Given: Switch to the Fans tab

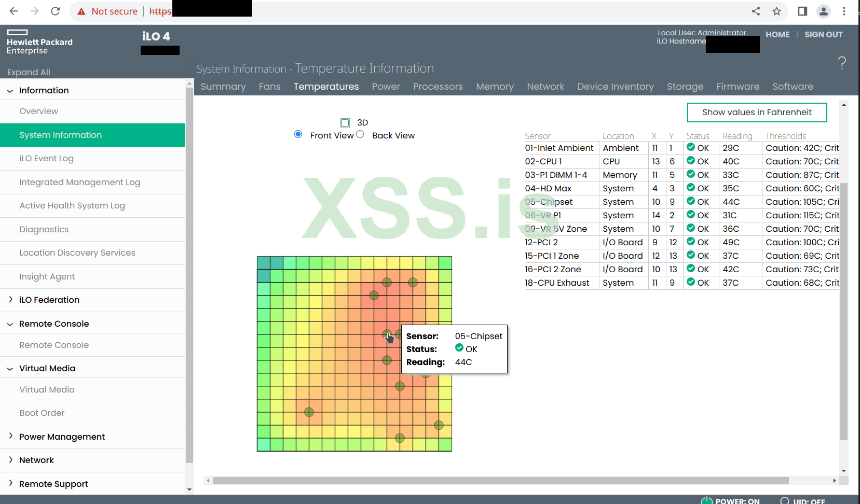Looking at the screenshot, I should 269,87.
